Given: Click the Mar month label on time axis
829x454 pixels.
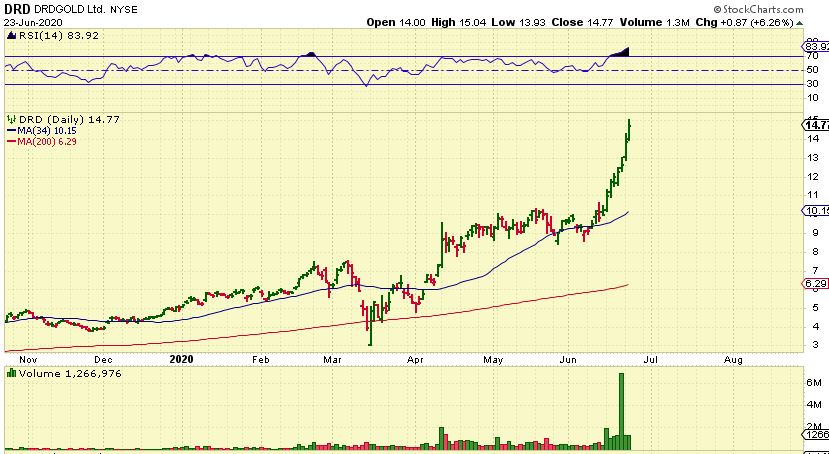Looking at the screenshot, I should (334, 359).
